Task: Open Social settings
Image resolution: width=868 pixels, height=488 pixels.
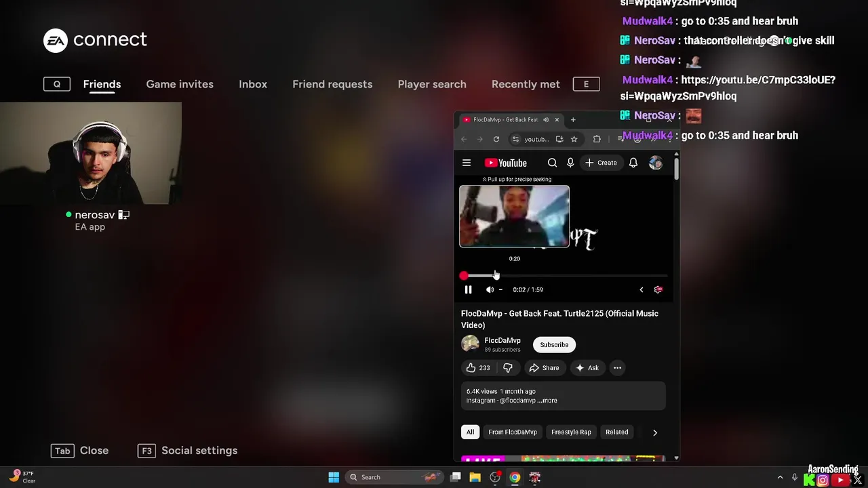Action: point(187,451)
